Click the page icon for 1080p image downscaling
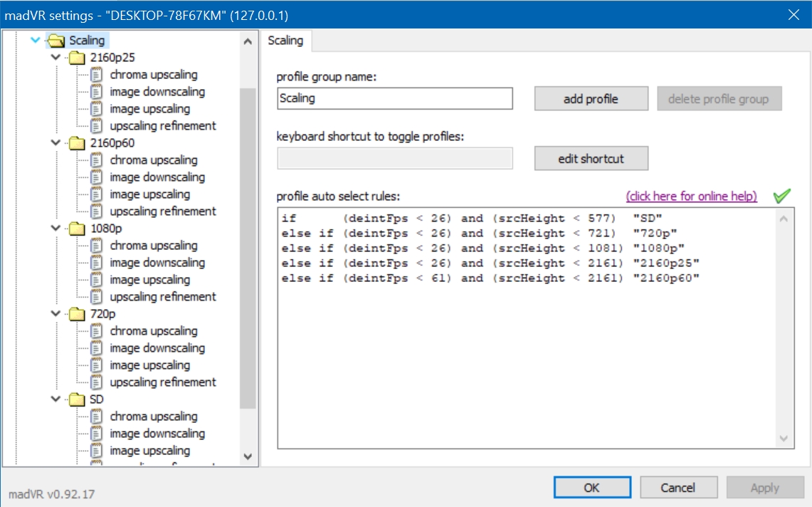This screenshot has width=812, height=507. [x=96, y=263]
